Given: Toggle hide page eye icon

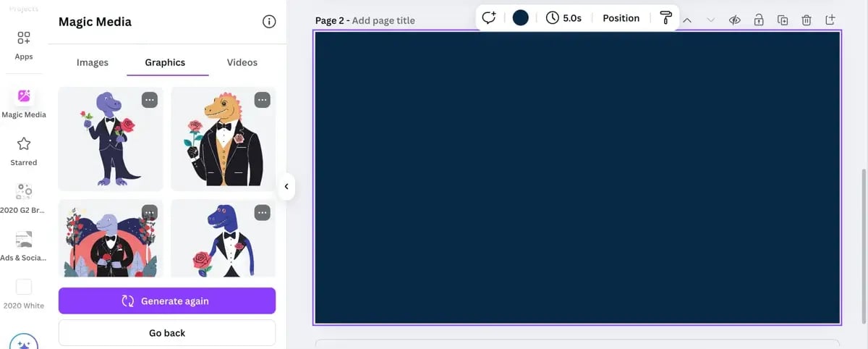Looking at the screenshot, I should (734, 20).
